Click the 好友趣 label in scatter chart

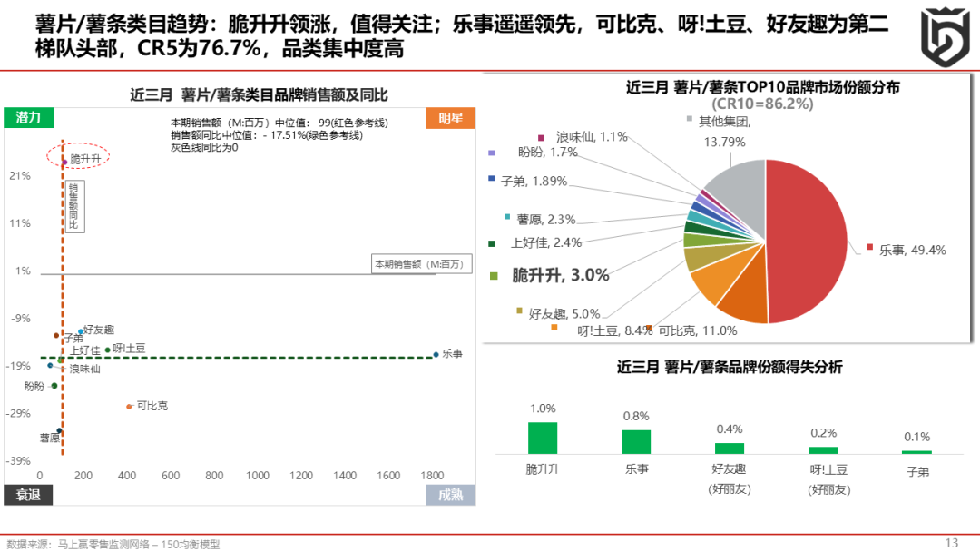click(99, 330)
